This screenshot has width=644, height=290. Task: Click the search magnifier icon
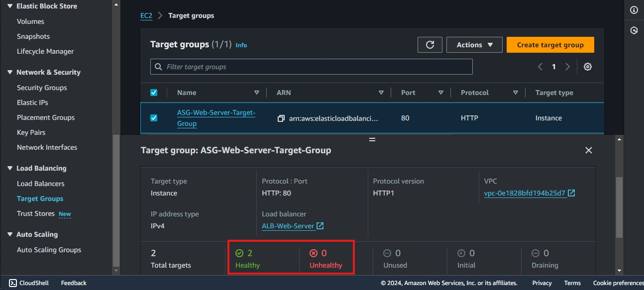coord(159,67)
